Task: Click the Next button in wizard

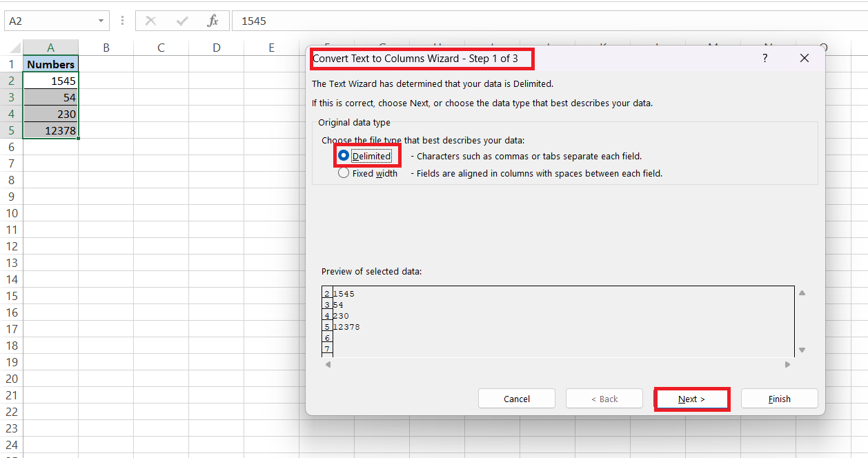Action: pyautogui.click(x=691, y=399)
